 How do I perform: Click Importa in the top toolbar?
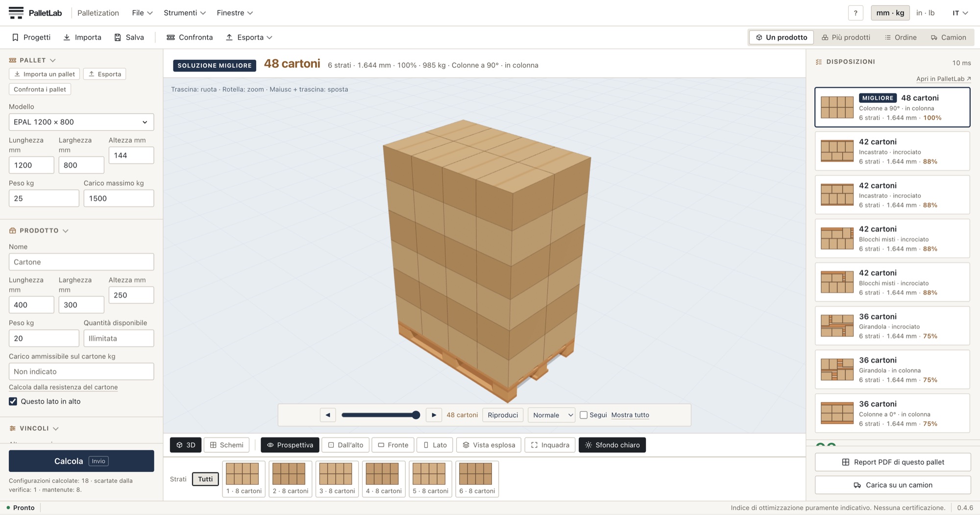click(82, 37)
